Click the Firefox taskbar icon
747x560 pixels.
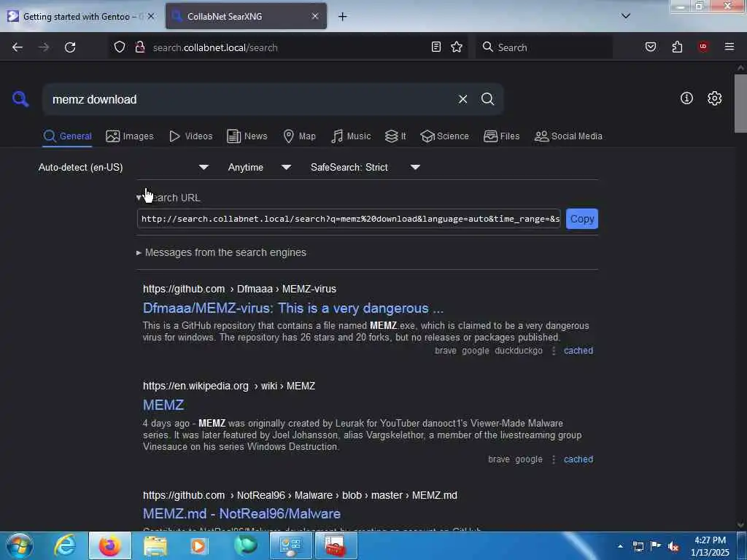pos(109,545)
